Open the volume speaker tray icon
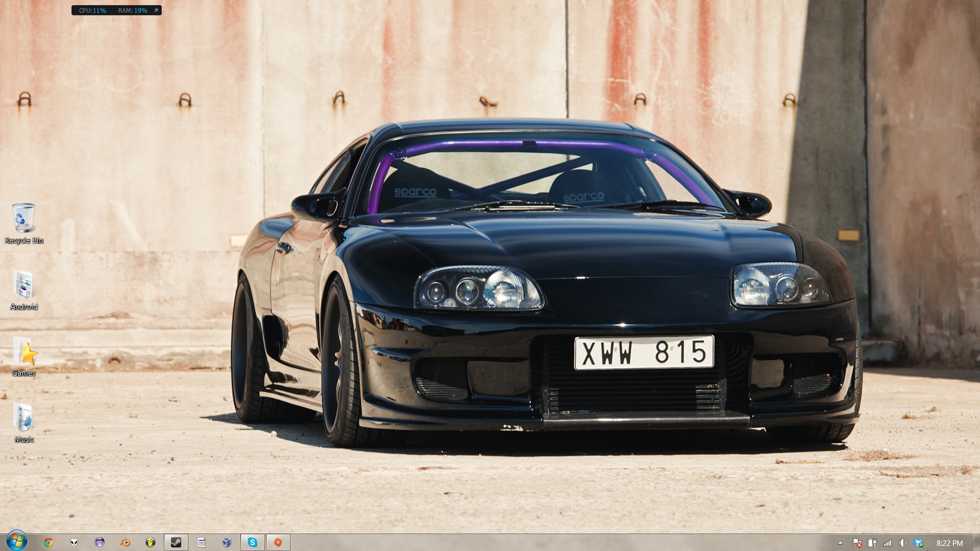This screenshot has width=980, height=551. point(903,543)
